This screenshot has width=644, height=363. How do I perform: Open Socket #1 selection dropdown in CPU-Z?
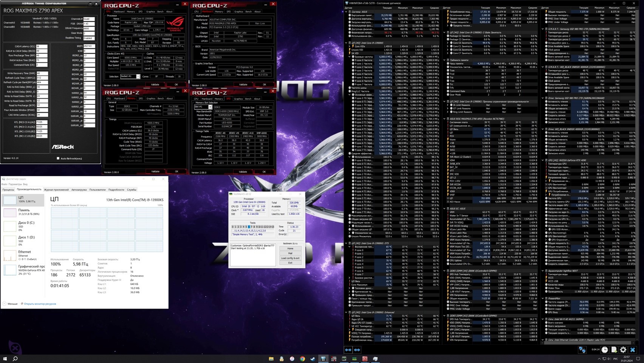(130, 76)
